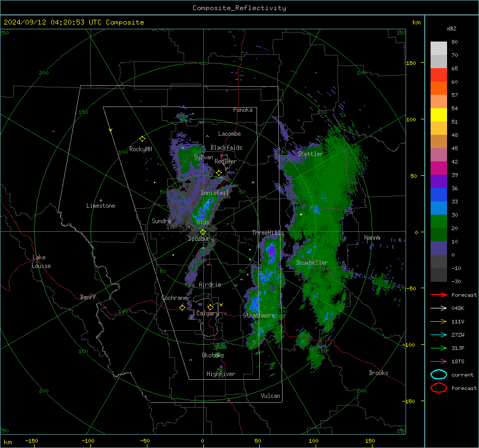
Task: Pick the purple swatch between 39 and 36 dBZ
Action: point(439,181)
